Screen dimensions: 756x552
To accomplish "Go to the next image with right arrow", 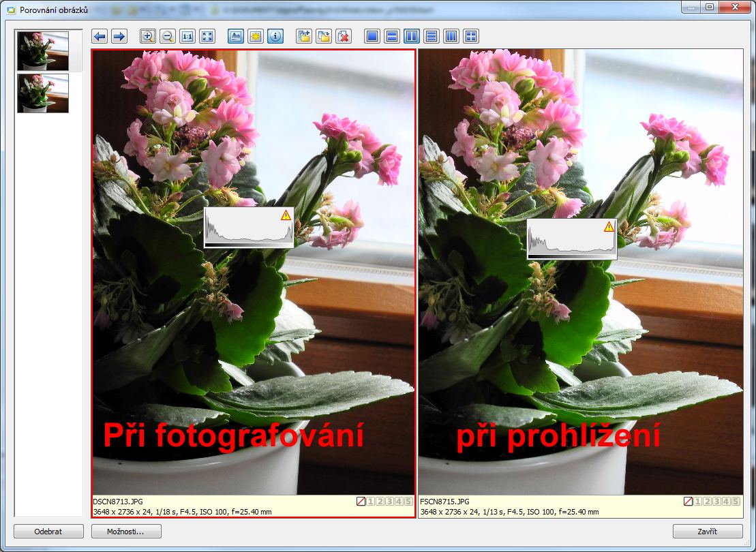I will pyautogui.click(x=119, y=36).
